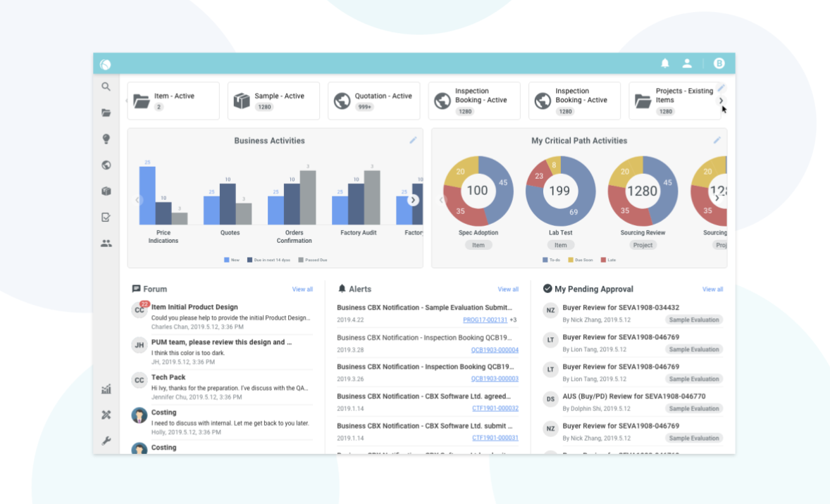Open the Item Initial Product Design forum thread
Image resolution: width=830 pixels, height=504 pixels.
click(194, 307)
